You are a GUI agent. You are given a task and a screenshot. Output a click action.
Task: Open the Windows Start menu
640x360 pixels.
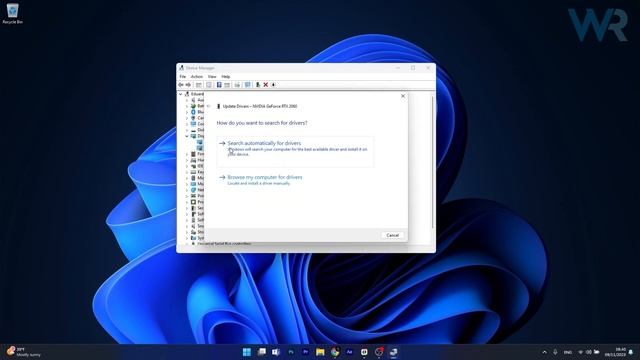(247, 352)
